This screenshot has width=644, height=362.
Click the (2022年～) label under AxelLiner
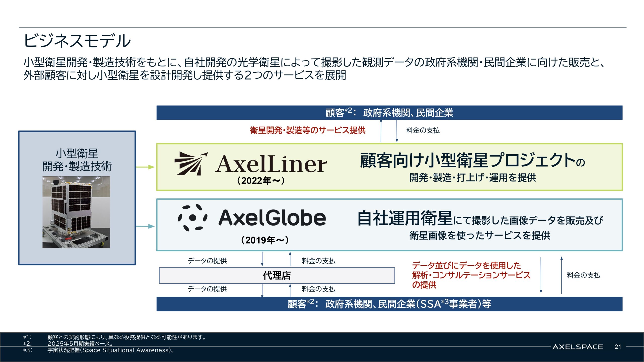261,180
